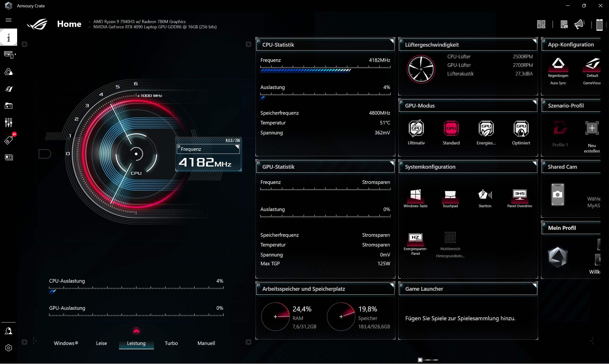Open the dashboard layout icon in header
Viewport: 609px width, 364px height.
(x=541, y=24)
